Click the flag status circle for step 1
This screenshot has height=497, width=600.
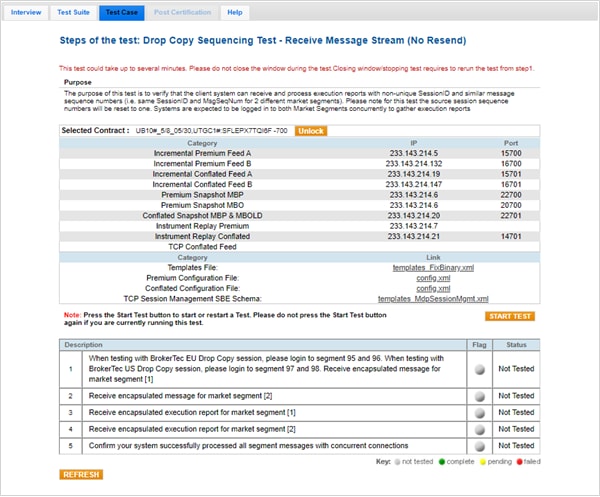pos(480,368)
